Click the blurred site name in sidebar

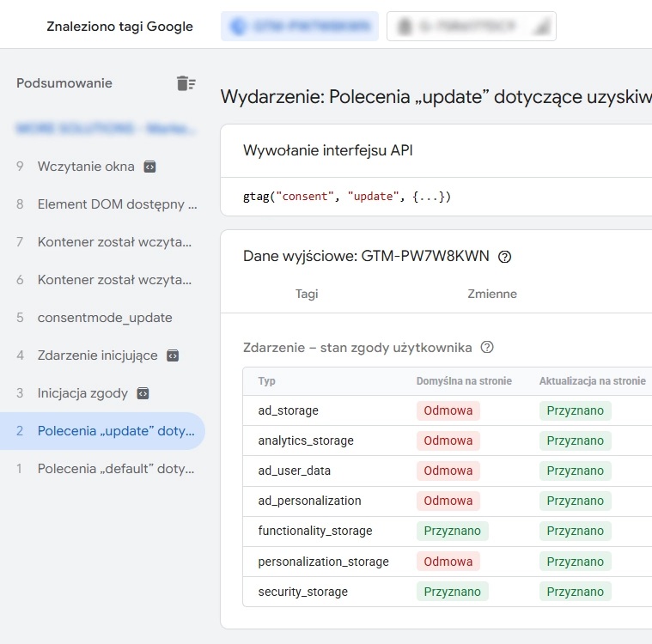[107, 129]
